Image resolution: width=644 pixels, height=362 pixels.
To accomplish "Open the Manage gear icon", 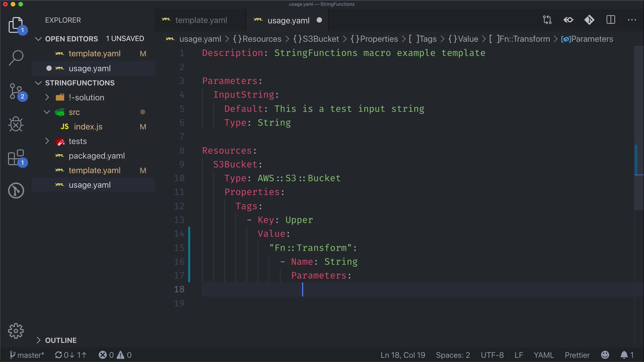I will pyautogui.click(x=16, y=331).
